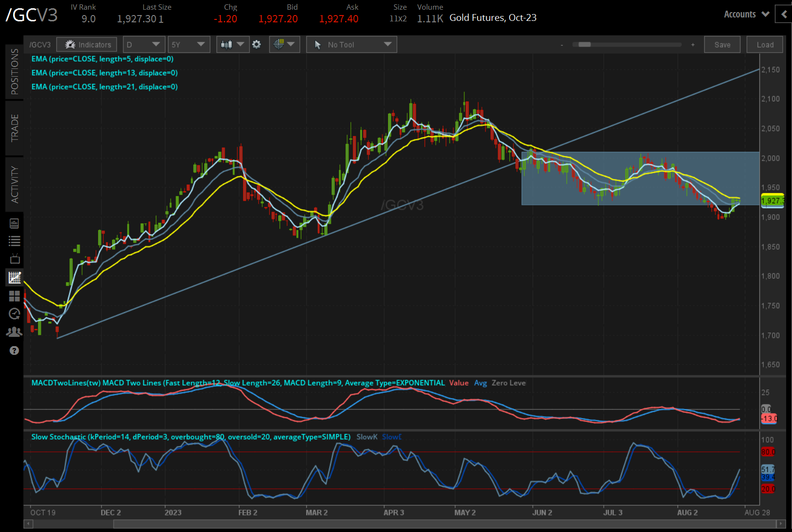Click the clock history sidebar icon
Screen dimensions: 792x532
pos(15,314)
